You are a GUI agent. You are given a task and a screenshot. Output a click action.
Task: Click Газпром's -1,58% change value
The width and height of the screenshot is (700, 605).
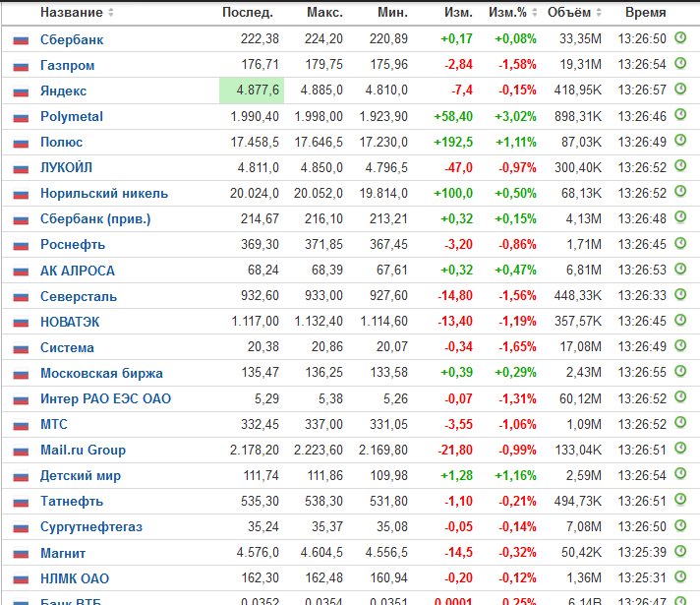pyautogui.click(x=517, y=64)
